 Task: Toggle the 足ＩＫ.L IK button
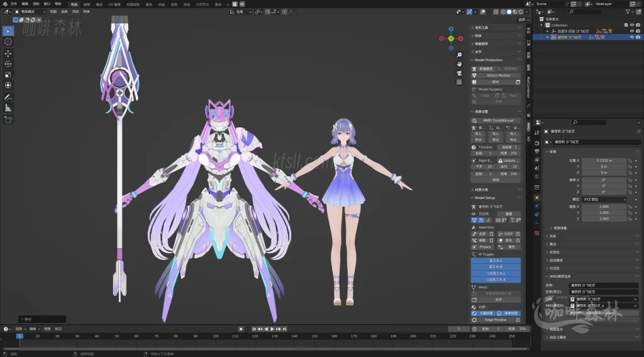496,260
